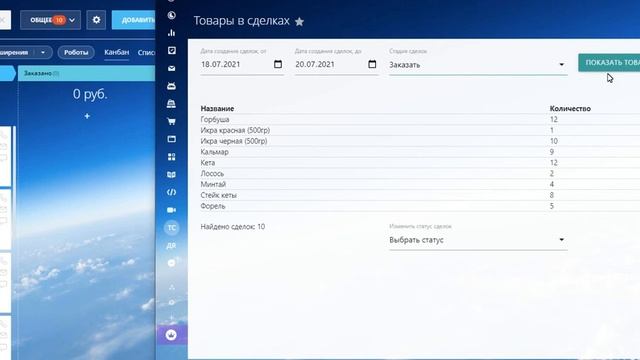Image resolution: width=640 pixels, height=360 pixels.
Task: Click the Товары в сделках page title
Action: (242, 21)
